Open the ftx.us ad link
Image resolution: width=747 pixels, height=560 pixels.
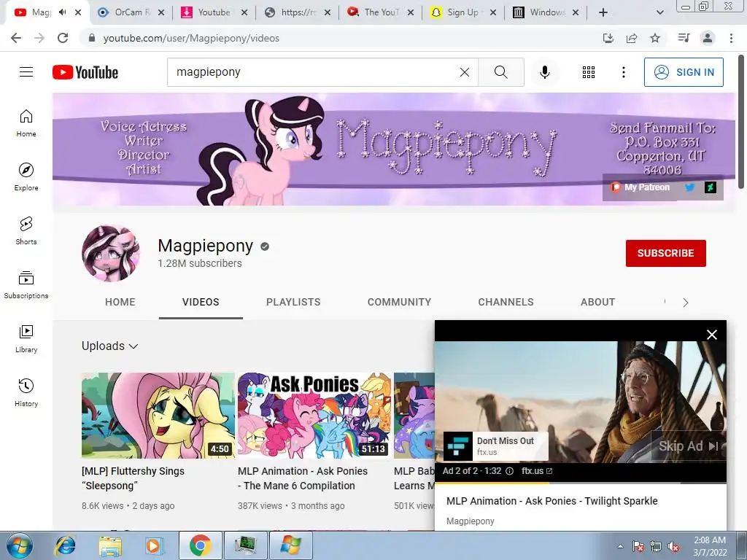(536, 471)
